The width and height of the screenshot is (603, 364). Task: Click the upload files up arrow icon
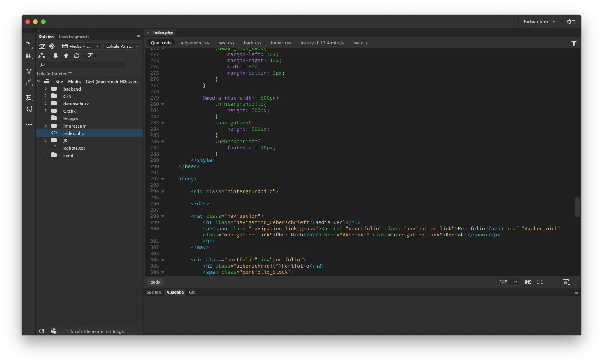(x=66, y=56)
